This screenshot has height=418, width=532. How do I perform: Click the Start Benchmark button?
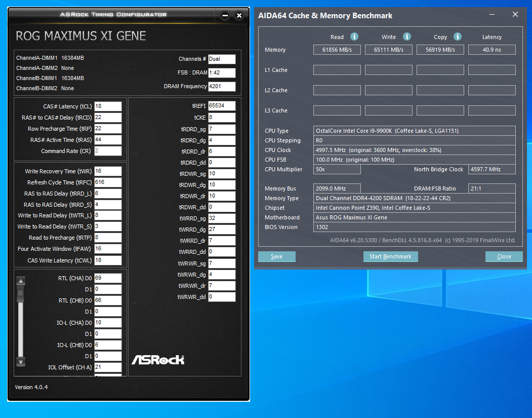point(390,256)
